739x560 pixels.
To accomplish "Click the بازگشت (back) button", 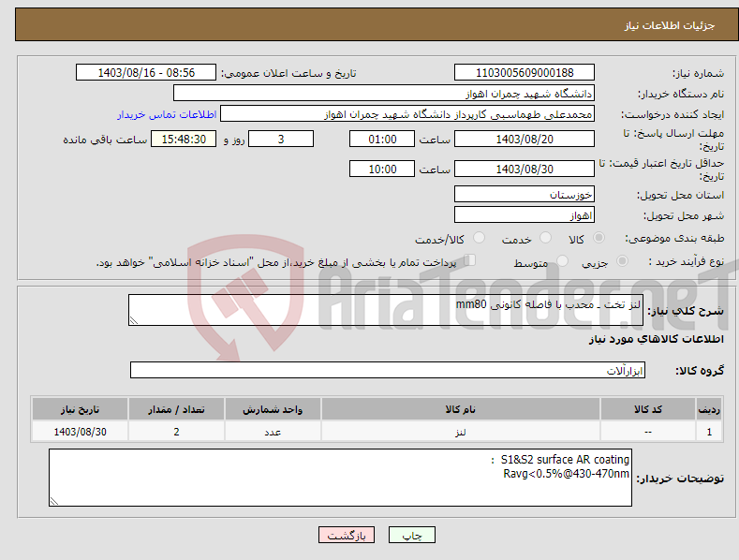I will pyautogui.click(x=347, y=535).
